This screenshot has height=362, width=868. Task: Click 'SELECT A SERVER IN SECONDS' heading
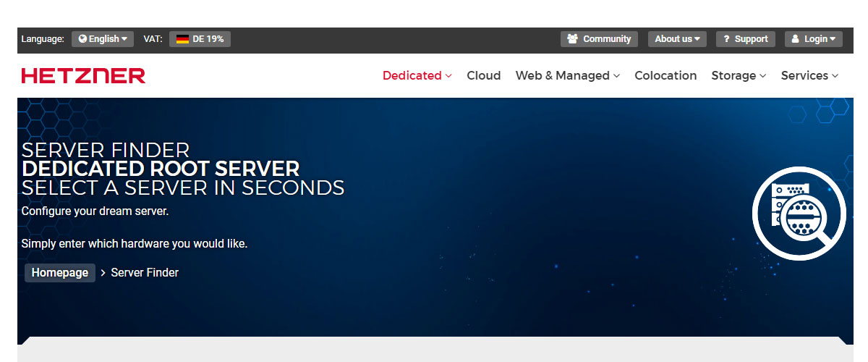pyautogui.click(x=183, y=188)
